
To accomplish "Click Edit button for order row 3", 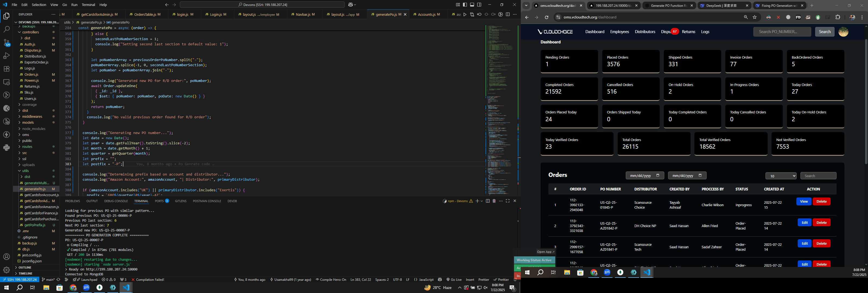I will [x=804, y=243].
